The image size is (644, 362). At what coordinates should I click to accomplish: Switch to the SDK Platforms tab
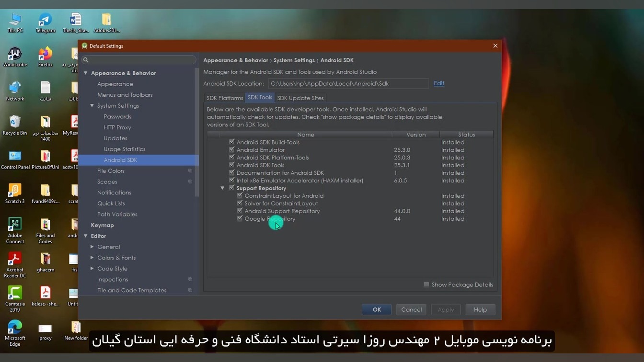tap(225, 98)
